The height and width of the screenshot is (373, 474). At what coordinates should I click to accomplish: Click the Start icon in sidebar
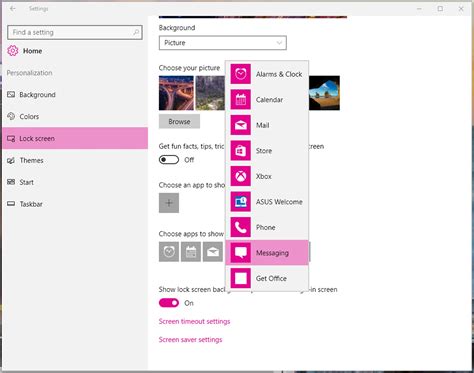(11, 182)
